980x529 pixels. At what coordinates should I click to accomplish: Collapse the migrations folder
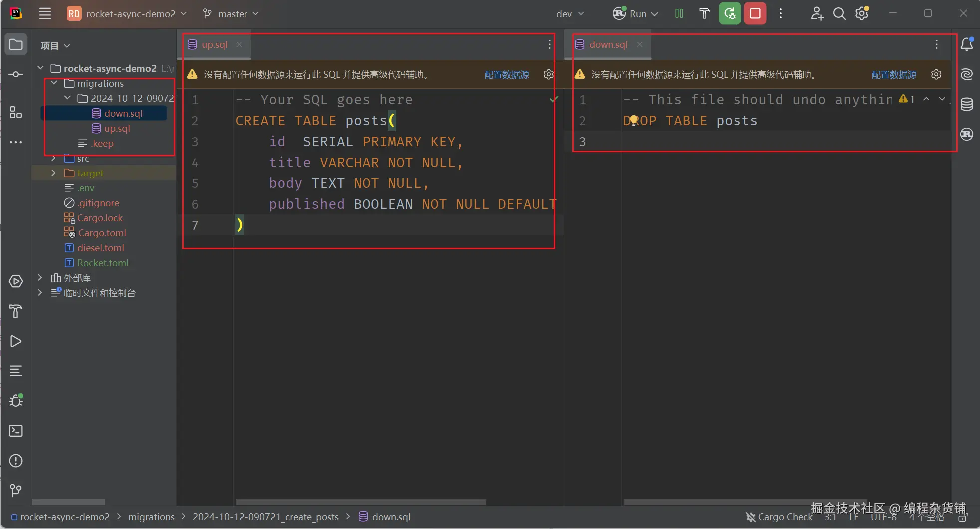click(x=54, y=83)
